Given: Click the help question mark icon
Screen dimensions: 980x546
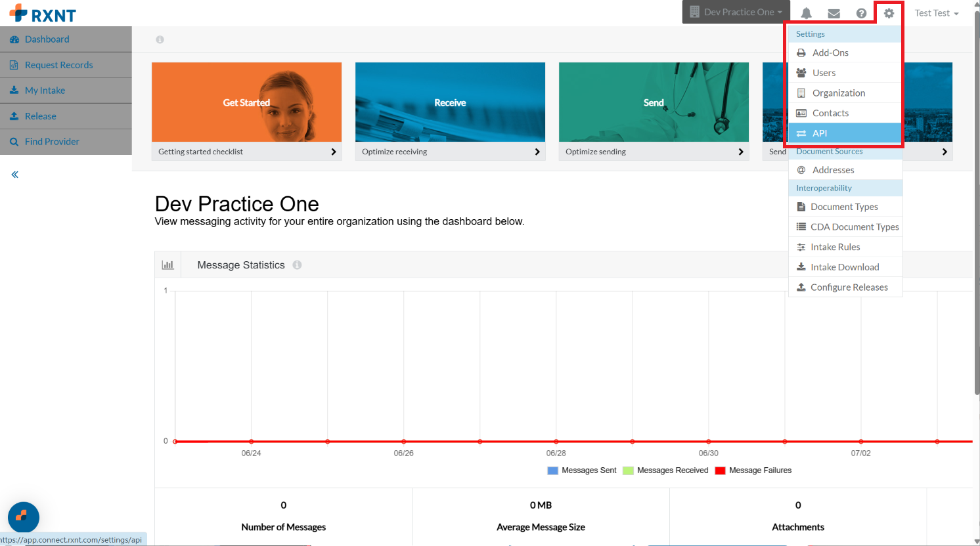Looking at the screenshot, I should [x=861, y=13].
